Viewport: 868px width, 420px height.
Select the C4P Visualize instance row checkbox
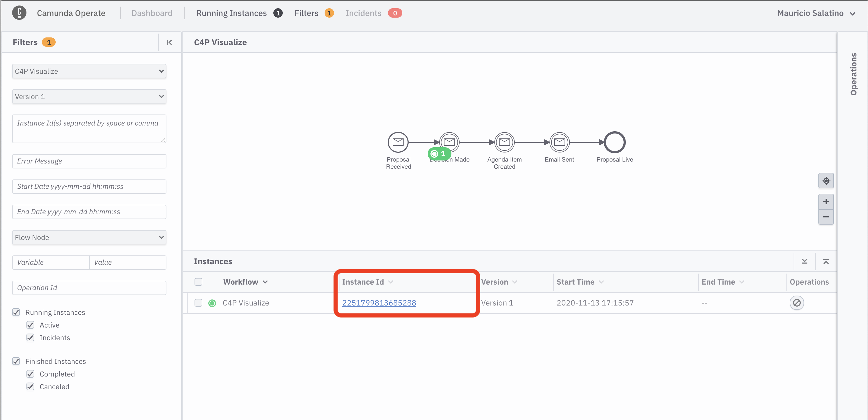198,303
